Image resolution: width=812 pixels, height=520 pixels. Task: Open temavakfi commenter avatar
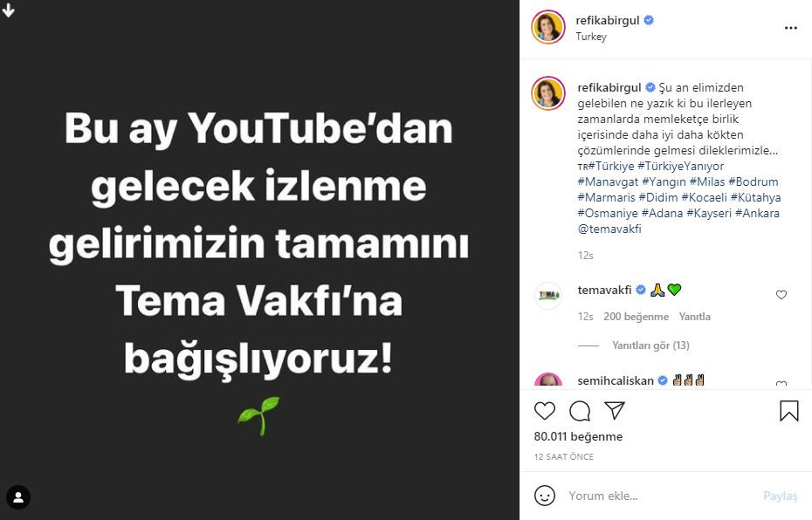tap(548, 296)
